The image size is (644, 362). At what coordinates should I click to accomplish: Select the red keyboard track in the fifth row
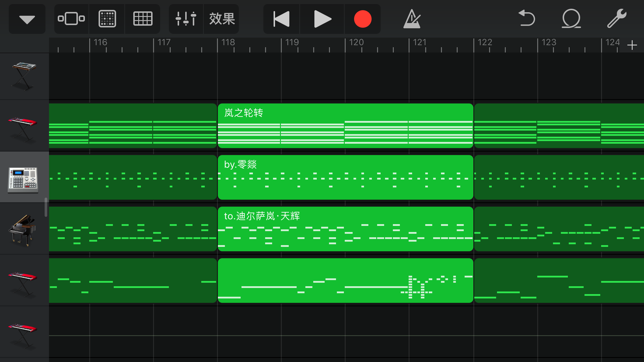pyautogui.click(x=24, y=280)
